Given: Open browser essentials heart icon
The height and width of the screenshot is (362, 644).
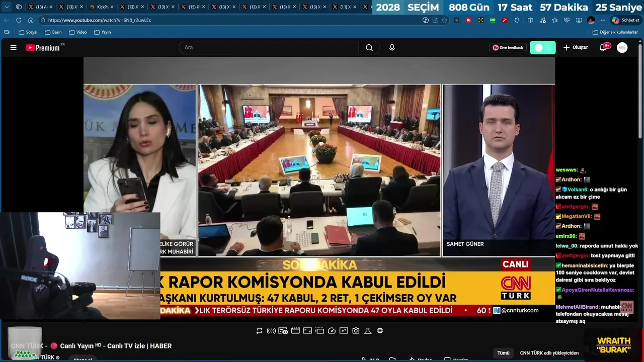Looking at the screenshot, I should click(567, 20).
